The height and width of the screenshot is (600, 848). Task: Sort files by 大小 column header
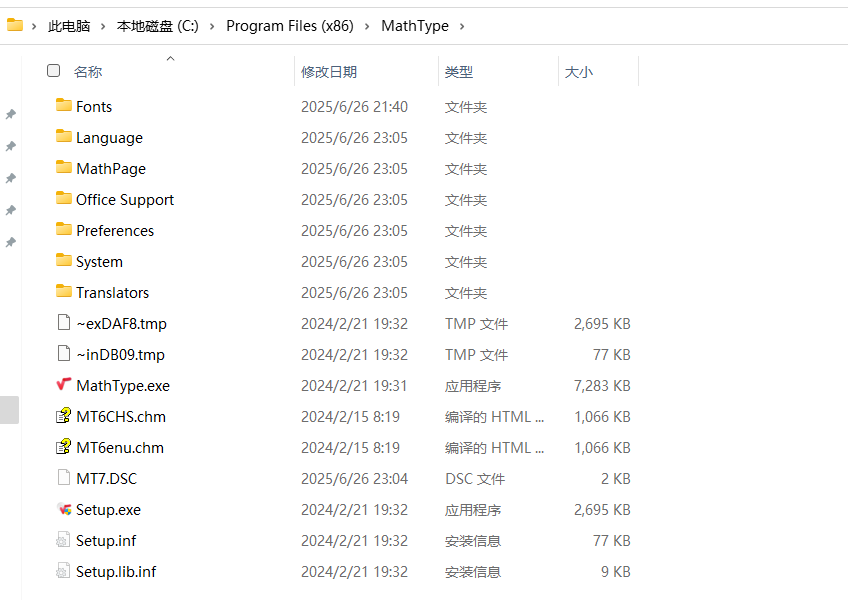click(x=579, y=71)
